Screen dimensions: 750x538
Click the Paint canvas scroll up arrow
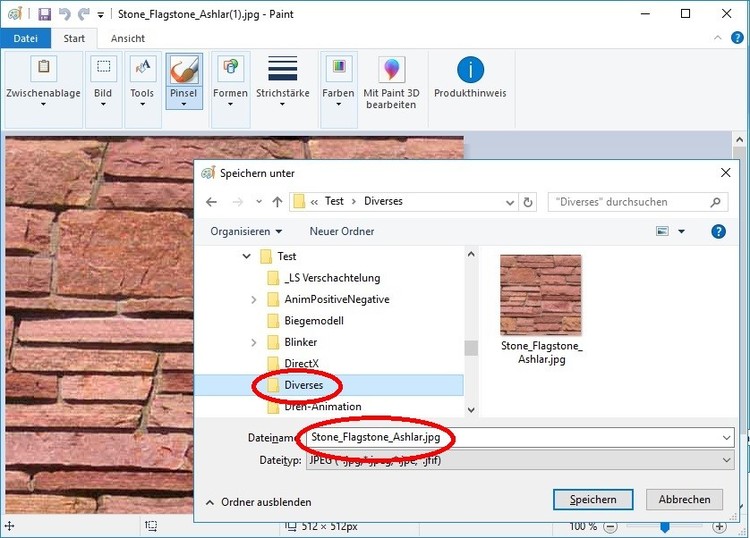coord(739,140)
